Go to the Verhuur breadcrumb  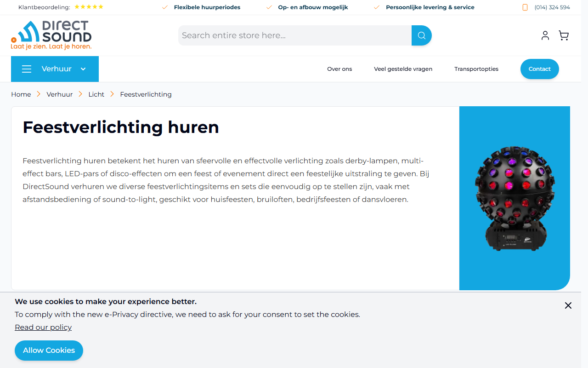pyautogui.click(x=60, y=94)
